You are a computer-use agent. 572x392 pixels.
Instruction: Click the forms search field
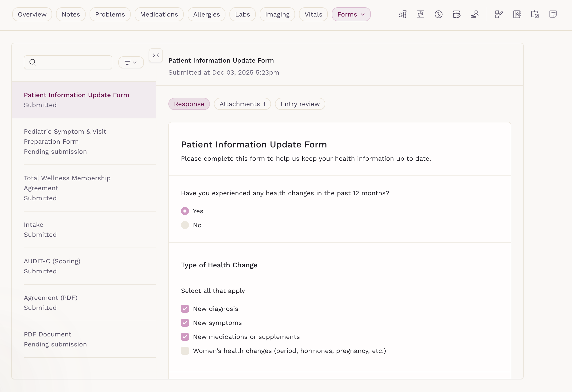tap(73, 62)
